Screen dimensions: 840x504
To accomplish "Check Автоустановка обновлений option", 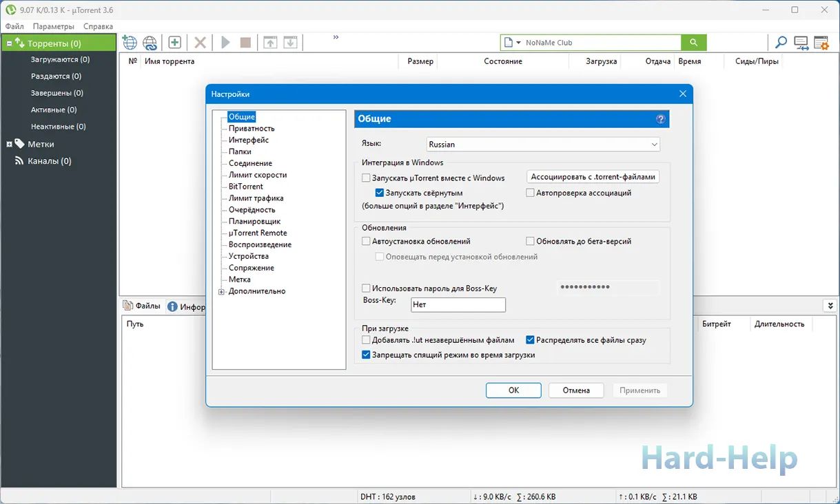I will (x=366, y=241).
